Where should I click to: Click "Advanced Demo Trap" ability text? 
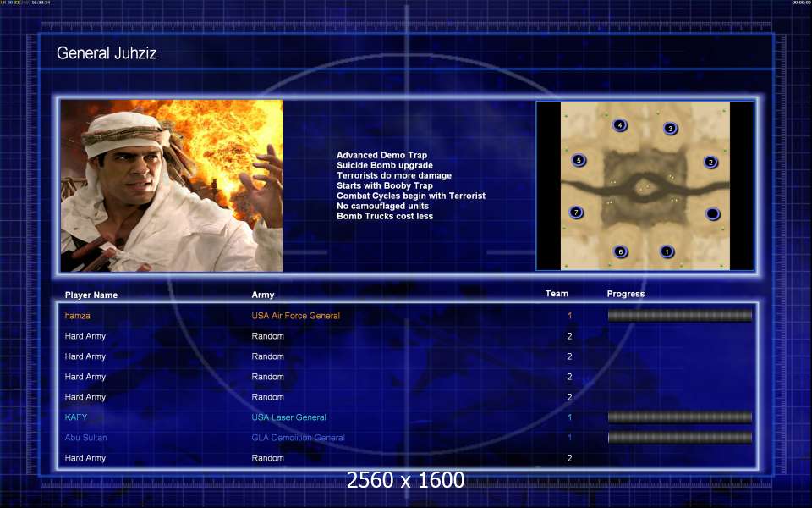point(381,155)
